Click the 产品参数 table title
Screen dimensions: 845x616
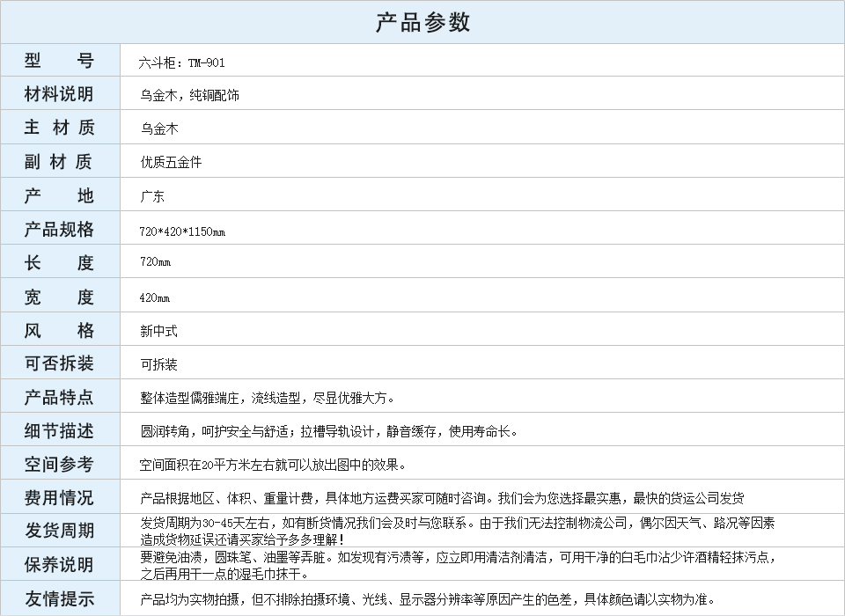click(422, 23)
